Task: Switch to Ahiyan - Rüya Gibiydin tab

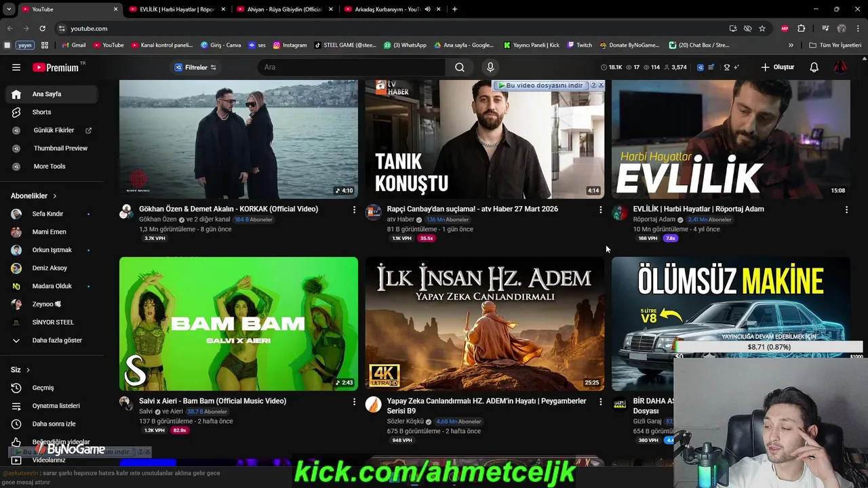Action: click(x=285, y=9)
